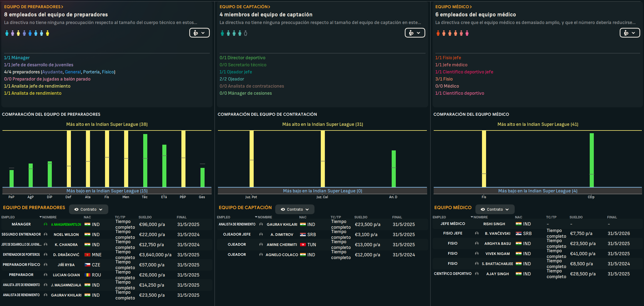Click the cyan manager figure in coaching staff panel

point(7,33)
